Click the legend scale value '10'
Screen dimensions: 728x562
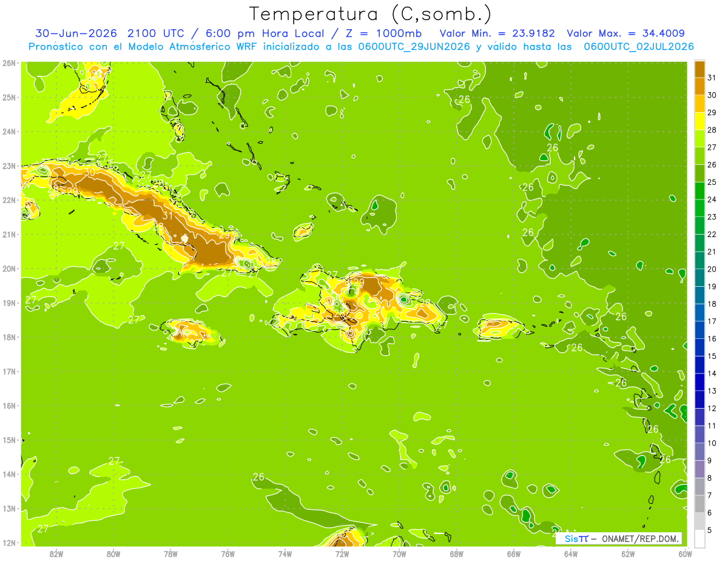coord(712,443)
